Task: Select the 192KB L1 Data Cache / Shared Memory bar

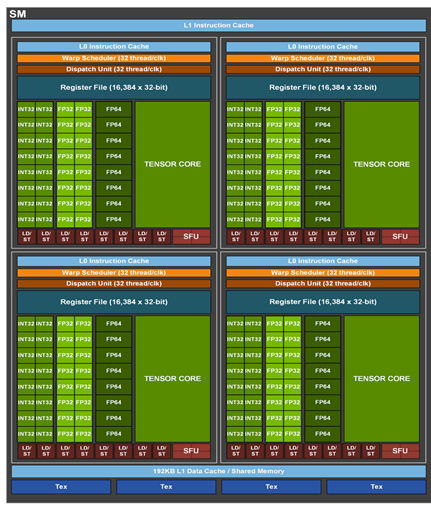Action: [219, 471]
